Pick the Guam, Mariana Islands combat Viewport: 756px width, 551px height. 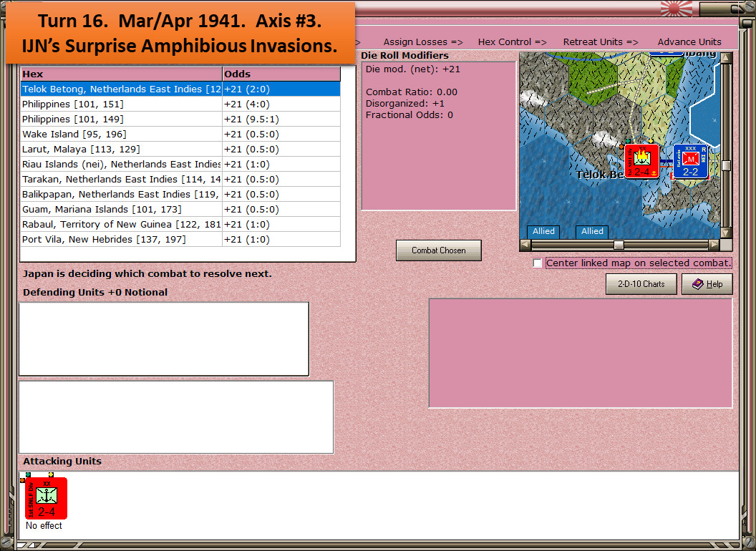click(x=180, y=209)
